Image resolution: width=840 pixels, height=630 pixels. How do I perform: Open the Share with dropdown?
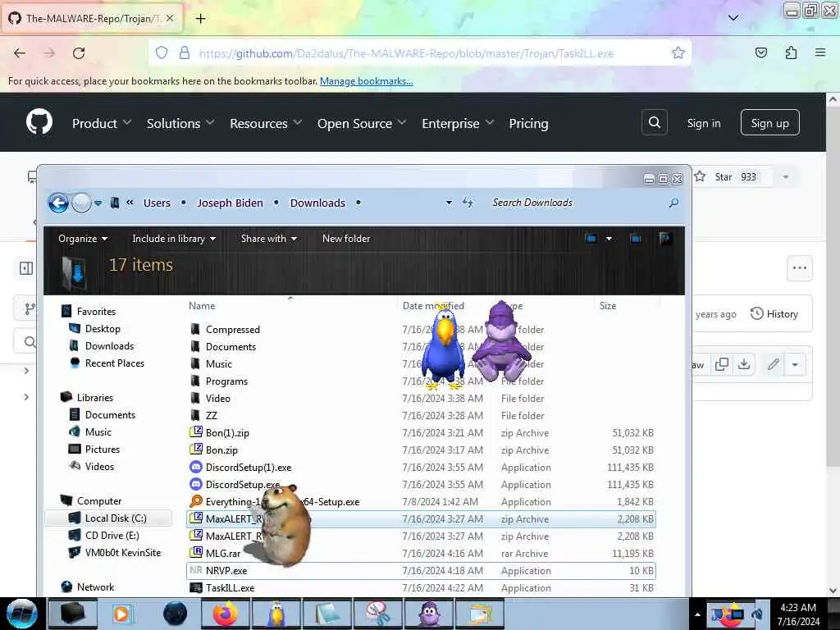tap(269, 239)
